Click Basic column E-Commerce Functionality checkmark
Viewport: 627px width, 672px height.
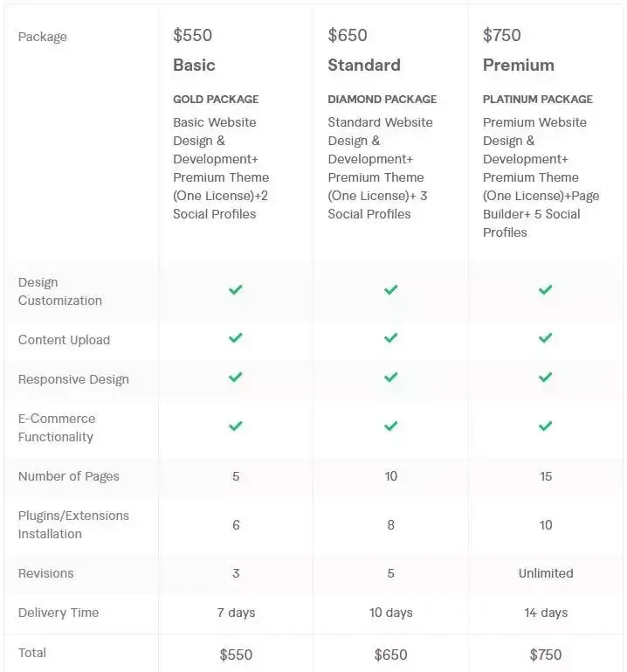(236, 426)
